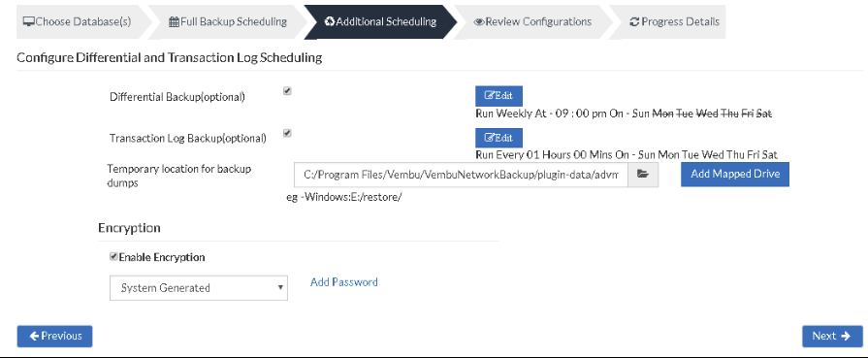Click the right arrow icon on Next button
This screenshot has width=868, height=358.
point(846,336)
